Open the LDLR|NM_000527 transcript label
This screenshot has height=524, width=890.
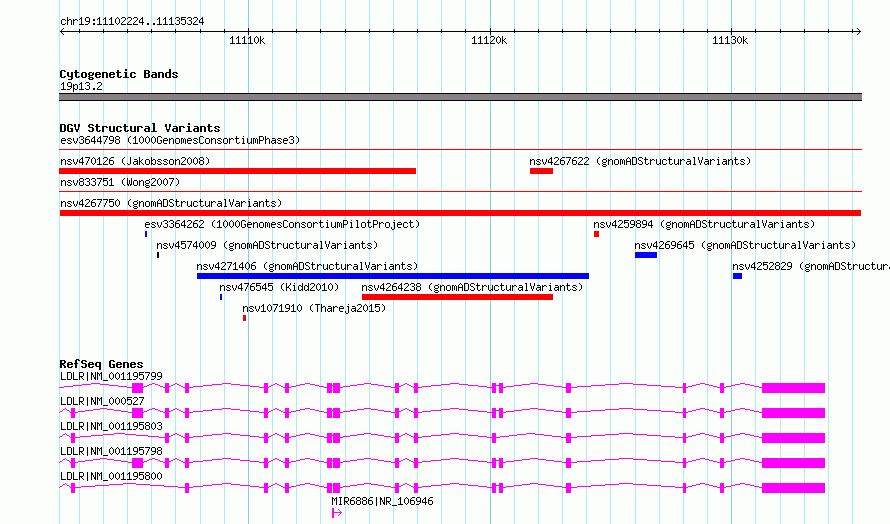(102, 401)
